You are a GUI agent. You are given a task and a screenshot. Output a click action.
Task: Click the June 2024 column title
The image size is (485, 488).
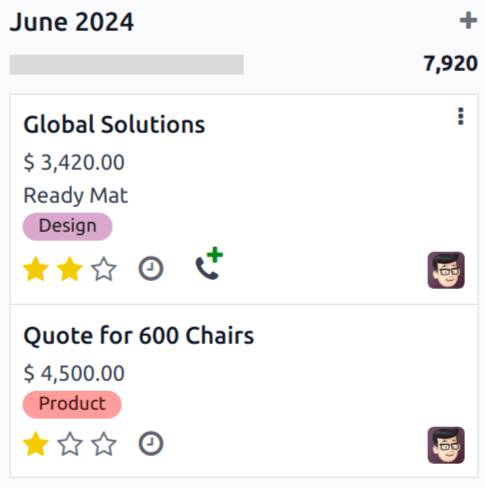[72, 22]
